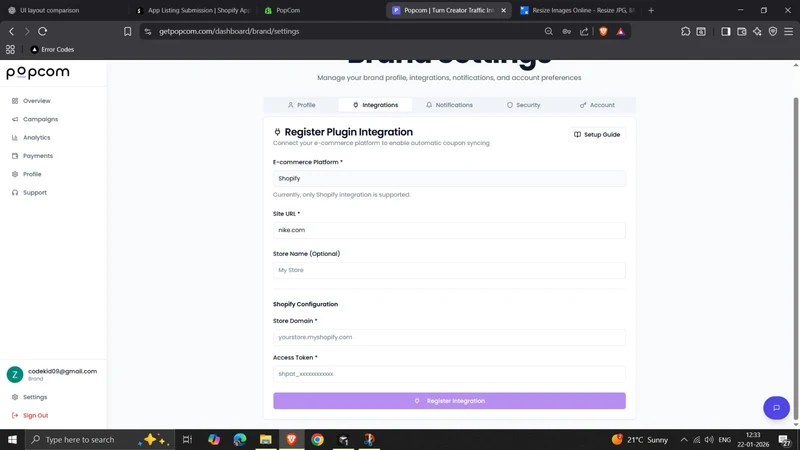This screenshot has height=450, width=800.
Task: Click the Access Token field
Action: (x=449, y=374)
